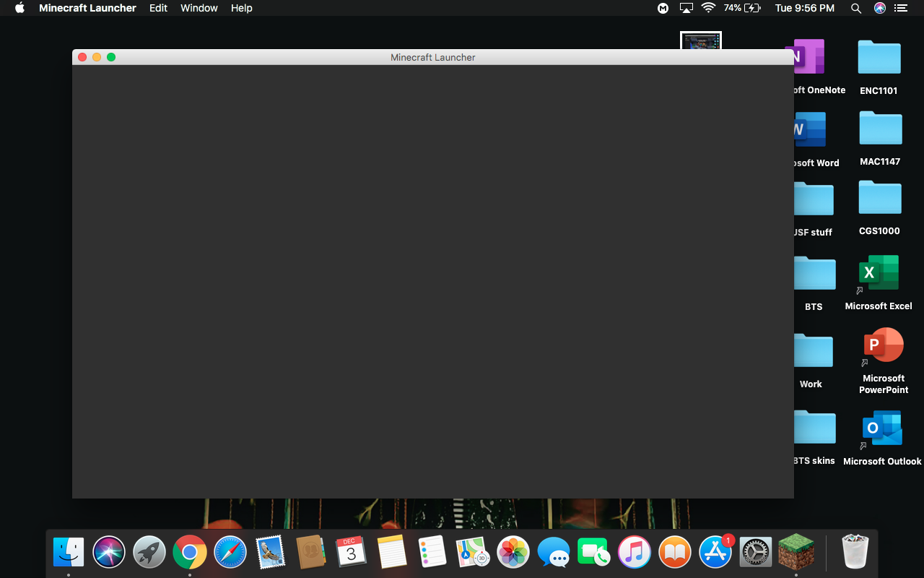The height and width of the screenshot is (578, 924).
Task: Close the Minecraft Launcher window
Action: (x=82, y=57)
